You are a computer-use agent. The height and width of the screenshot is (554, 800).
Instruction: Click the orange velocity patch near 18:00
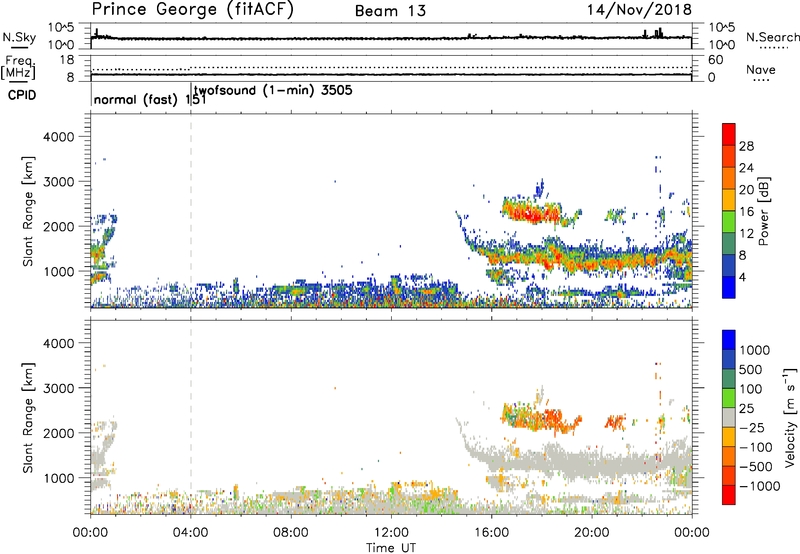(554, 418)
